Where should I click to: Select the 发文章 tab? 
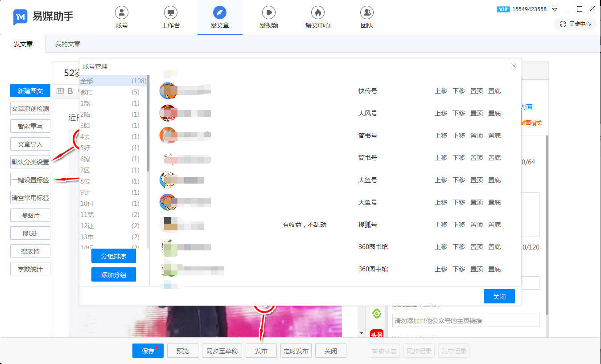23,44
